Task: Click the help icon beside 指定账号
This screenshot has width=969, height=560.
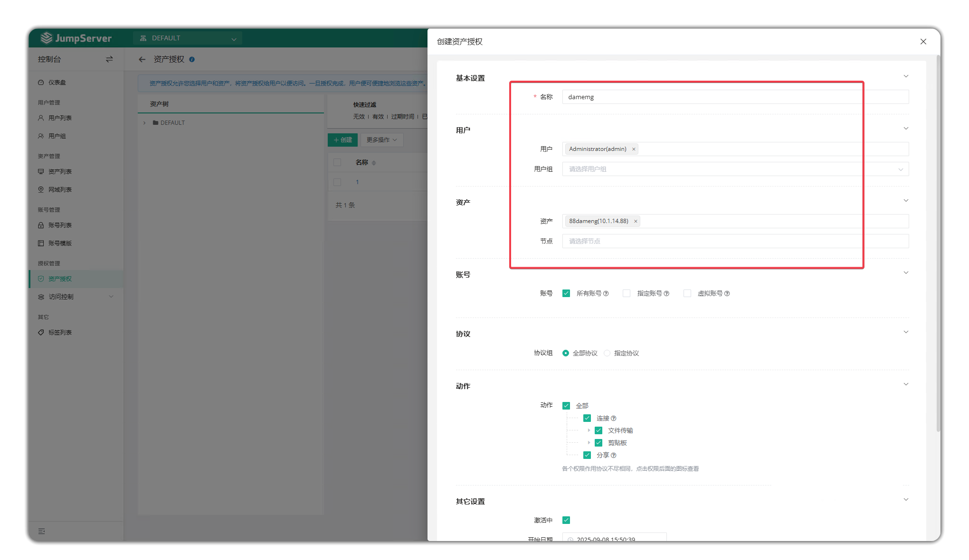Action: pos(666,294)
